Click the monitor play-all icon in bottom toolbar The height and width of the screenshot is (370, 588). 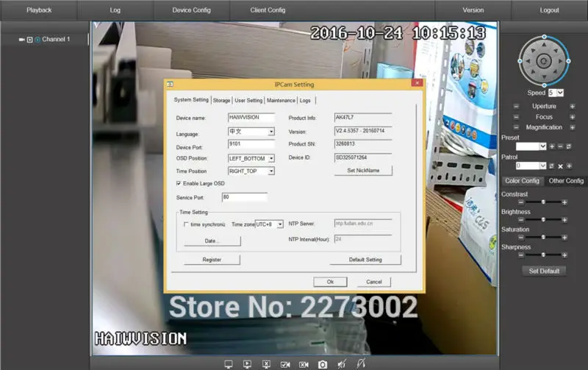(247, 364)
